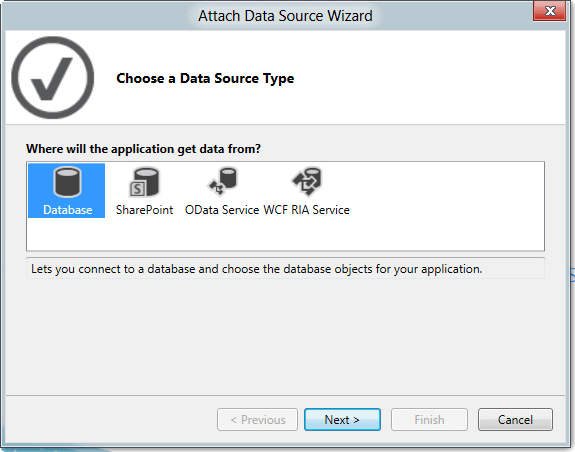Click the 'OData Service' text label

pyautogui.click(x=222, y=210)
